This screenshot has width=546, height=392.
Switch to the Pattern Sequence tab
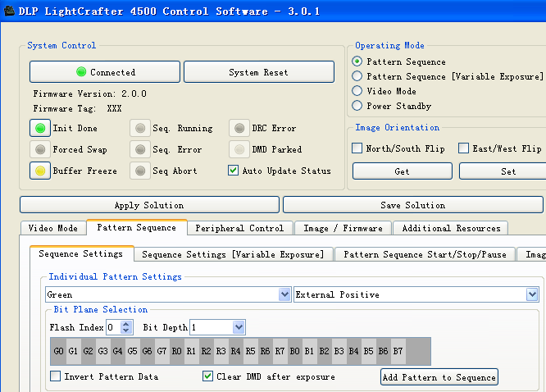136,227
